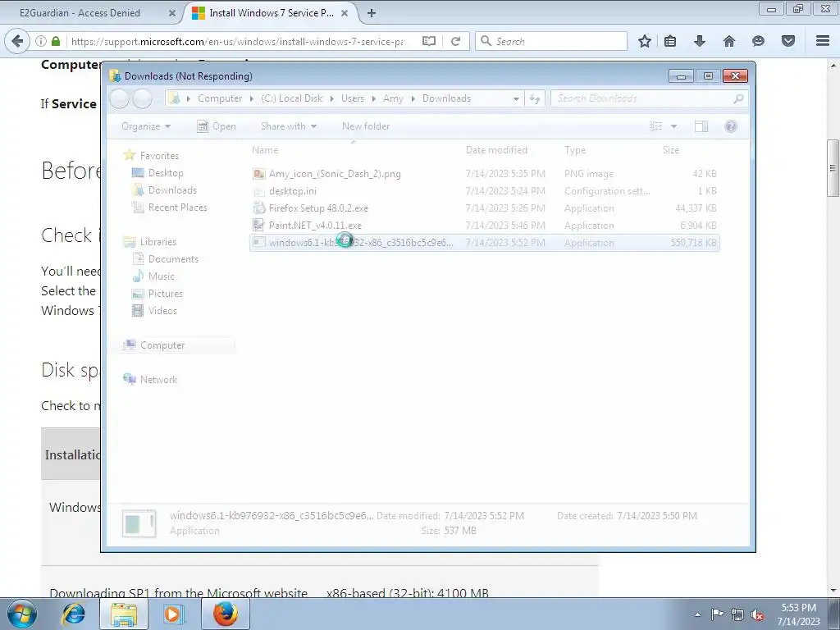Go to Firefox home page icon

(x=728, y=41)
